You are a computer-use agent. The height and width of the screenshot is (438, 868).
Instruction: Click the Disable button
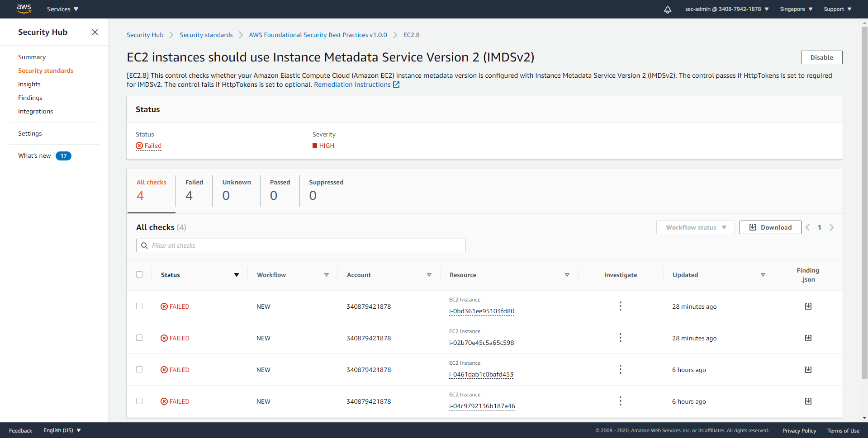(821, 57)
